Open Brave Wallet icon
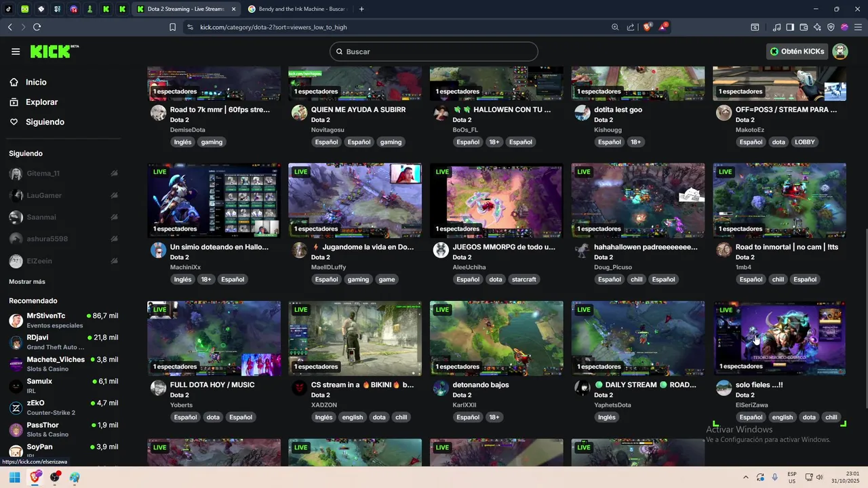The image size is (868, 488). 804,27
